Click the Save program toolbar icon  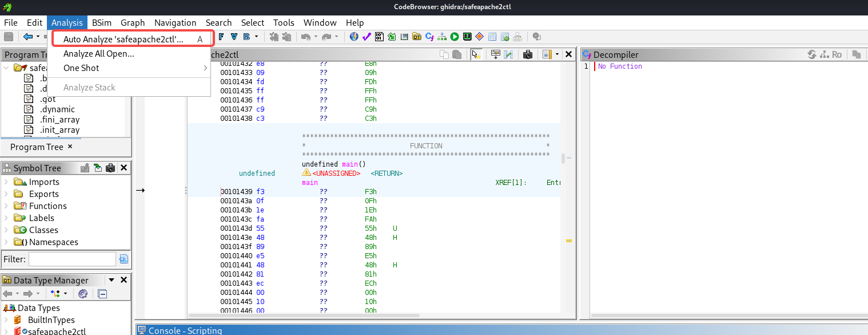[9, 37]
